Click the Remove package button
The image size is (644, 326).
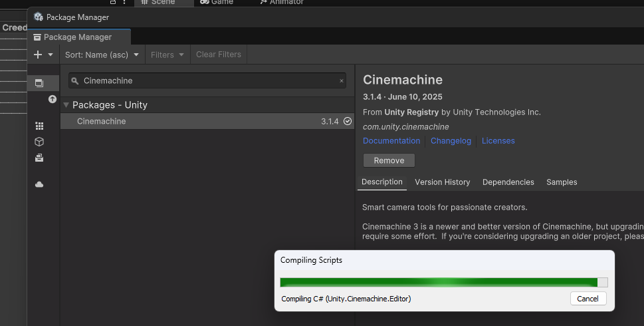(389, 160)
